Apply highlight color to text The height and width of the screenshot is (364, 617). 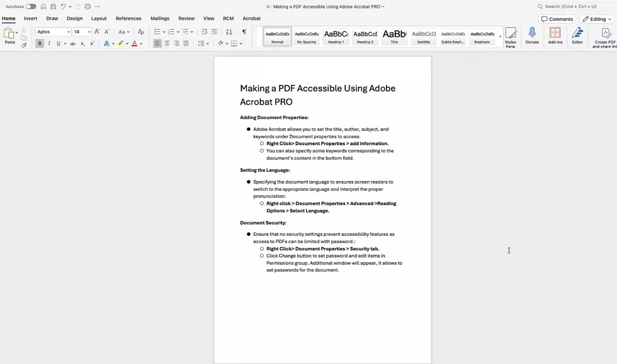point(122,43)
